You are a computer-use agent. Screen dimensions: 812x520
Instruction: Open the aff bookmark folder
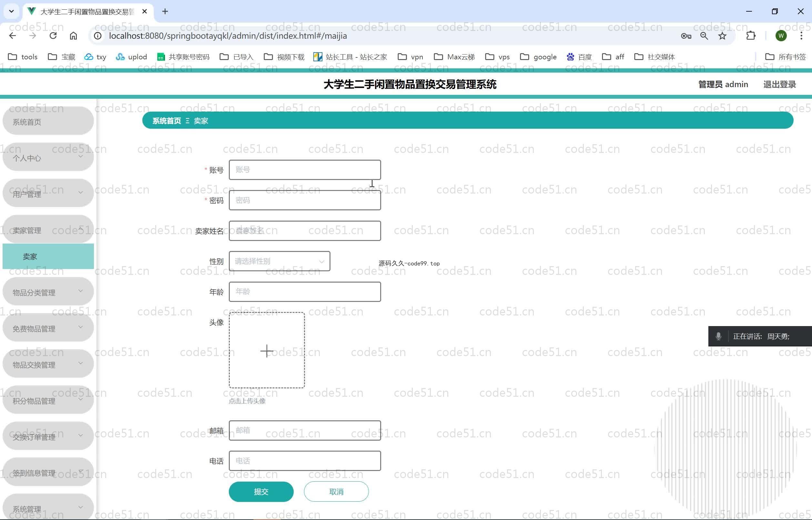pyautogui.click(x=613, y=57)
